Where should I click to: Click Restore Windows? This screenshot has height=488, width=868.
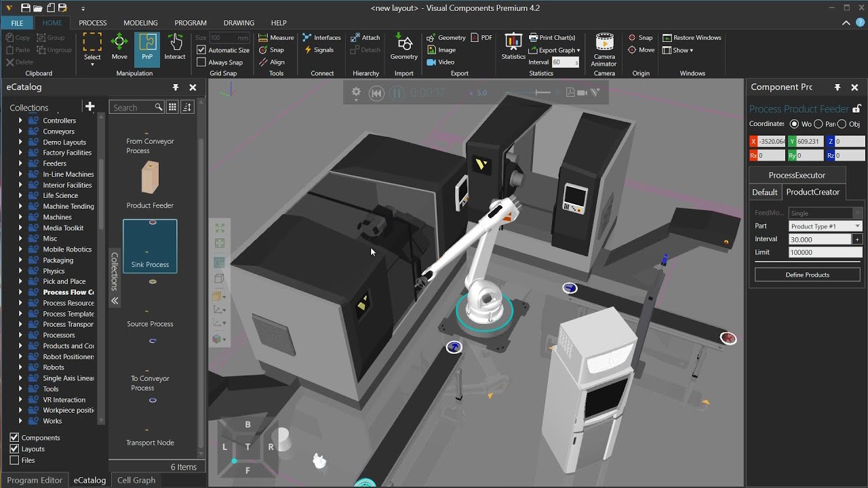(x=692, y=38)
